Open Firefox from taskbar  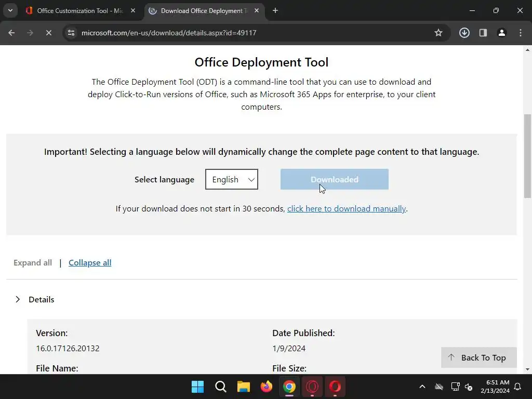[267, 387]
